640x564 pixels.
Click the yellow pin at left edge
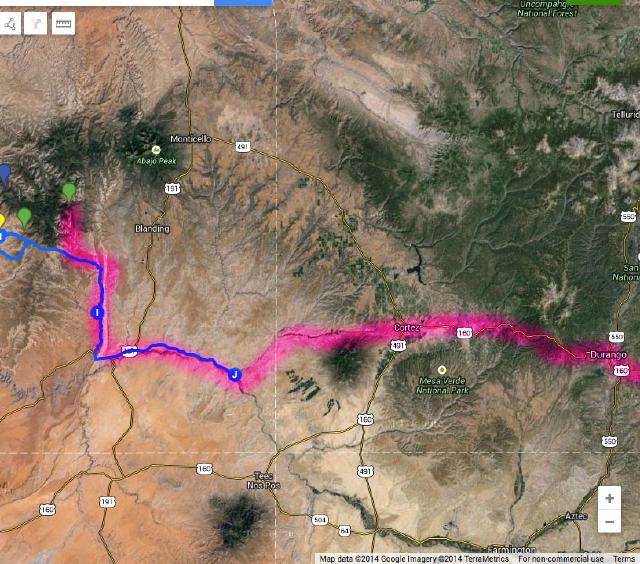pos(1,221)
